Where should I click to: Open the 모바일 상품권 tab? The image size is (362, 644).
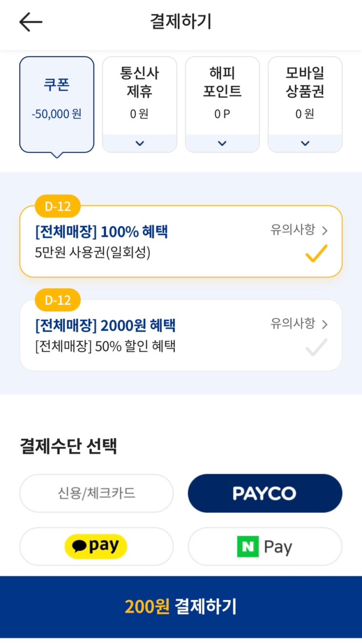pos(305,82)
